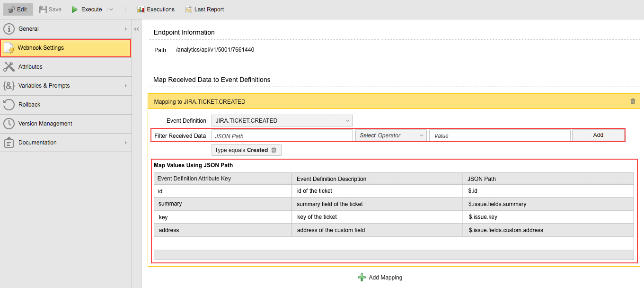Screen dimensions: 644x288
Task: Click the Add filter button
Action: pos(598,135)
